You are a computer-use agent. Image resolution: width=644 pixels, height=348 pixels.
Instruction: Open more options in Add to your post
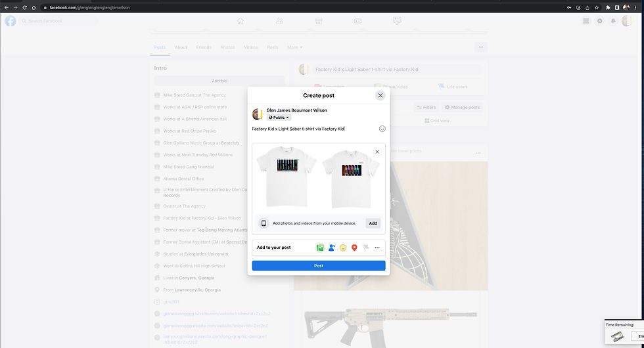point(377,248)
